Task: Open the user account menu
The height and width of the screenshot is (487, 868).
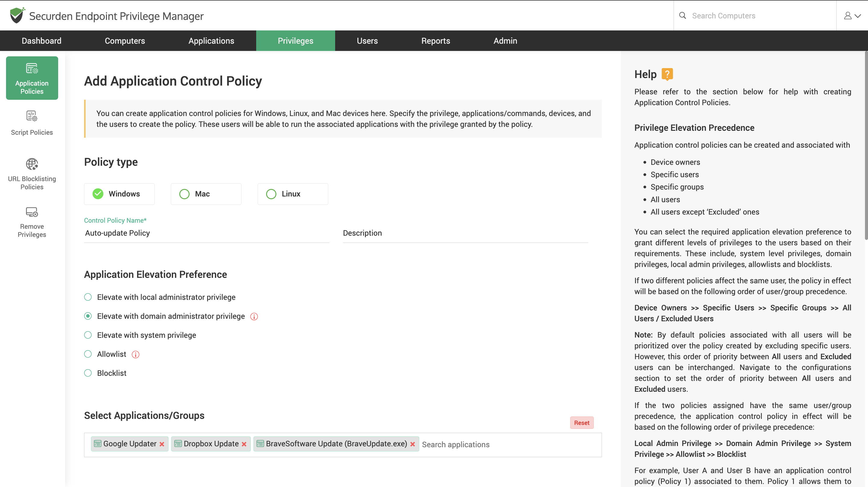Action: point(852,15)
